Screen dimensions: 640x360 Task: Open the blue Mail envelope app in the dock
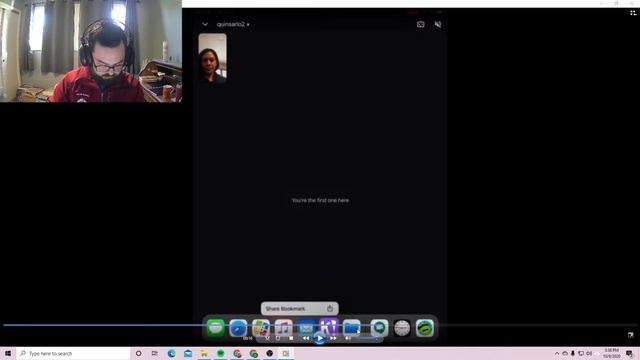pyautogui.click(x=306, y=328)
